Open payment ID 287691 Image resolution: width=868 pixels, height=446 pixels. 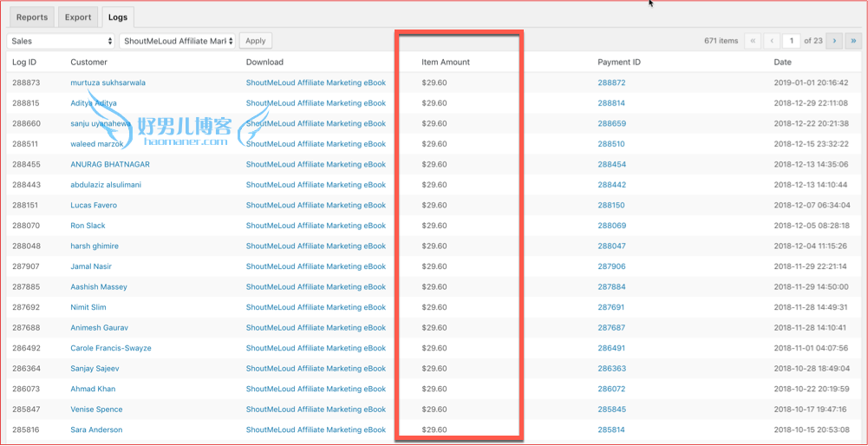[611, 307]
